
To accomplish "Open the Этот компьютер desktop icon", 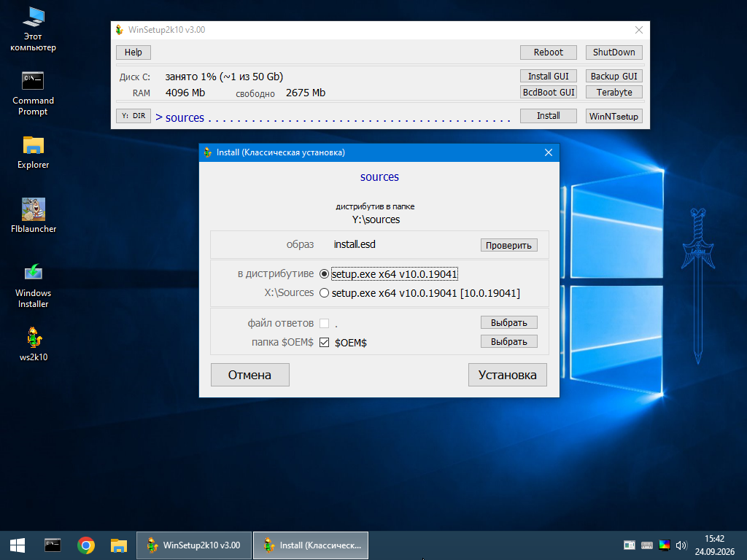I will 33,28.
